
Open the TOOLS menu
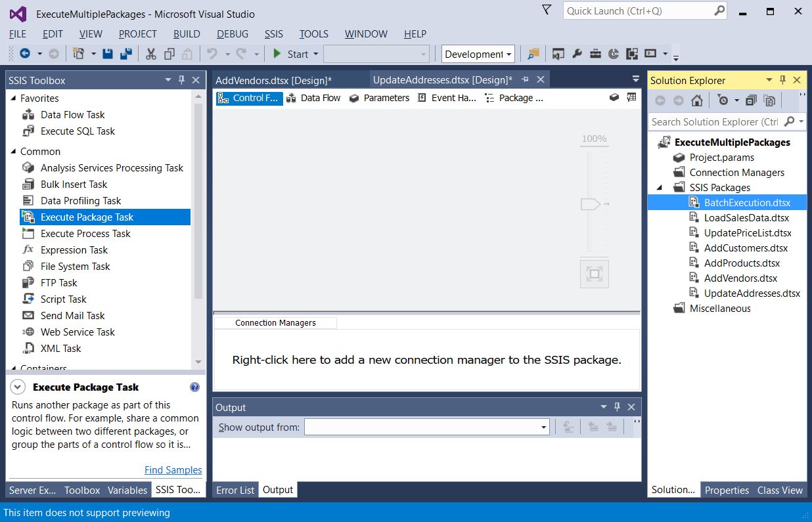pos(314,34)
